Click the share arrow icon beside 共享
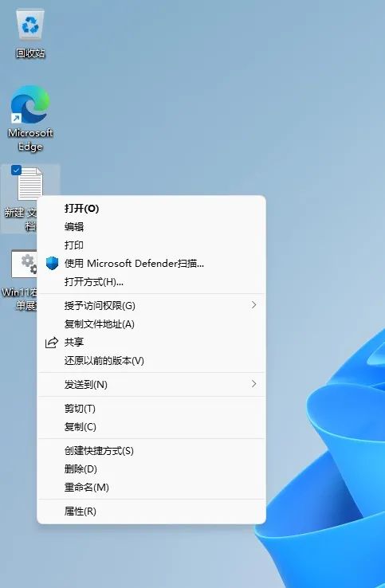 click(52, 342)
